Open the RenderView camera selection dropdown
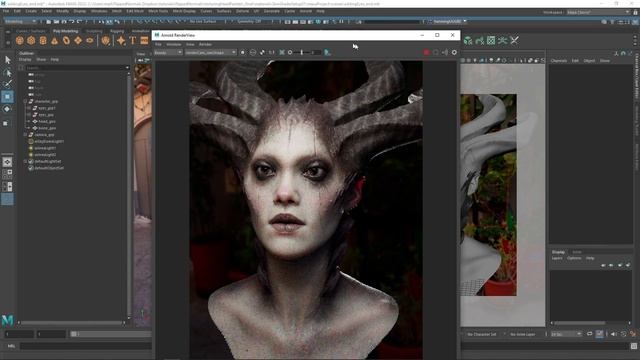Image resolution: width=640 pixels, height=360 pixels. [211, 52]
